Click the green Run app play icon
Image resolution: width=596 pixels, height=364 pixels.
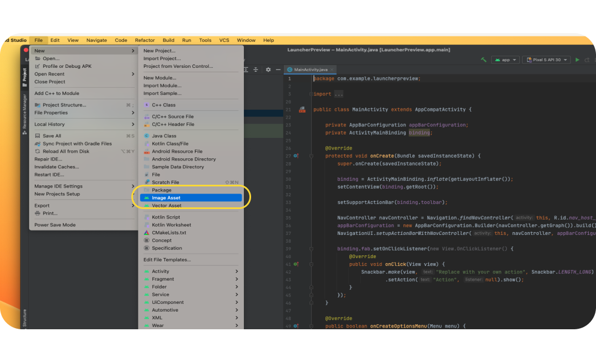coord(577,60)
